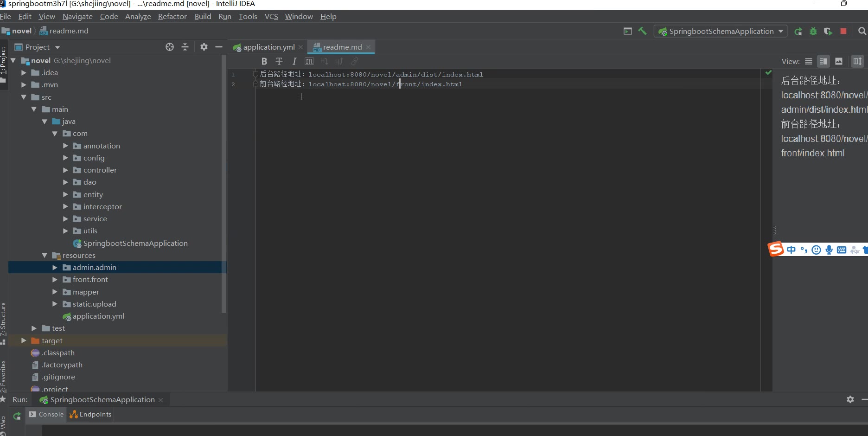Expand the .idea folder
The width and height of the screenshot is (868, 436).
[24, 73]
